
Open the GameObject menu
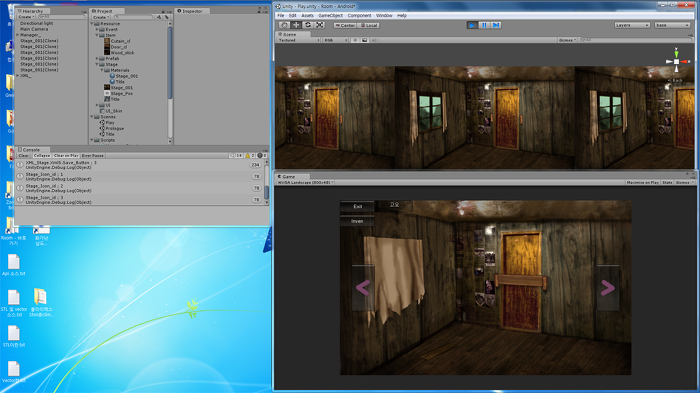330,16
